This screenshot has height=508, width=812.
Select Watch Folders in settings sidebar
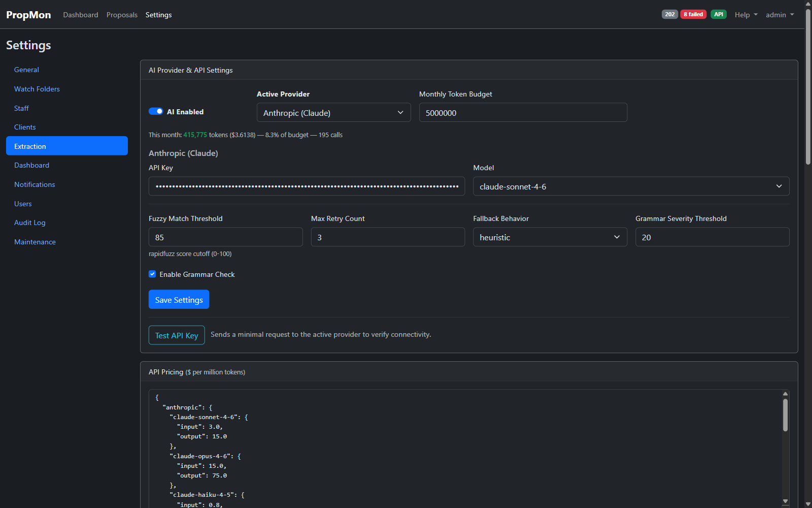(x=37, y=89)
